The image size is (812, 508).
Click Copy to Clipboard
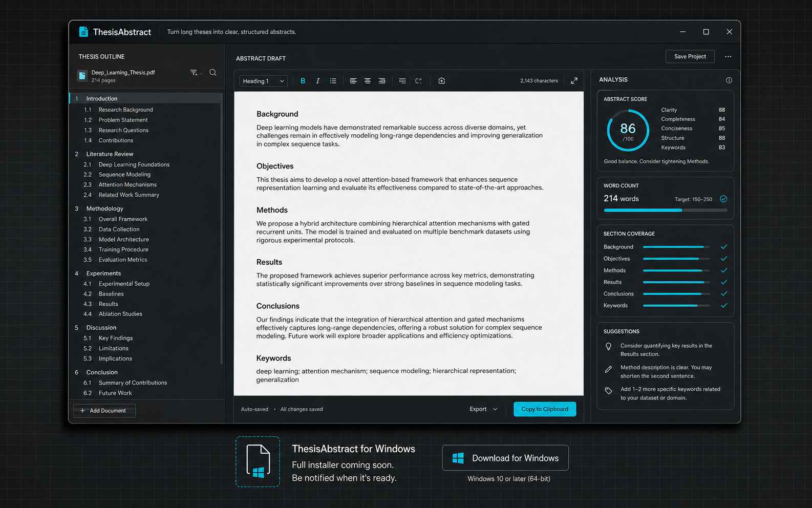coord(545,409)
